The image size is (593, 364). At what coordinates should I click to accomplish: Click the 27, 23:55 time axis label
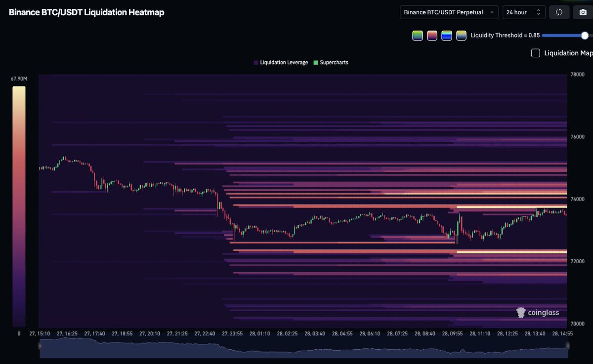(x=232, y=334)
